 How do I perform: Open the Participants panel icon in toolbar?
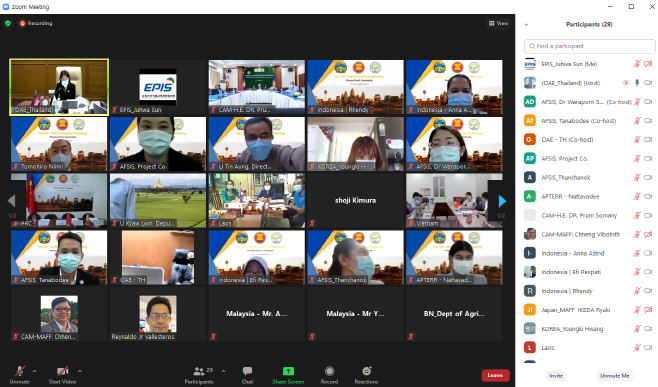[199, 371]
